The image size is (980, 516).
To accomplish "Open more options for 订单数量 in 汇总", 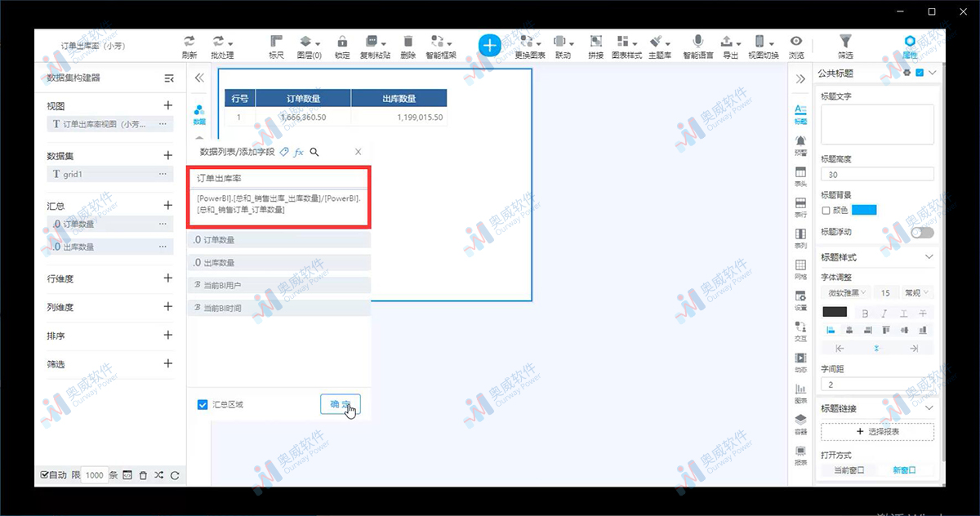I will click(x=163, y=224).
